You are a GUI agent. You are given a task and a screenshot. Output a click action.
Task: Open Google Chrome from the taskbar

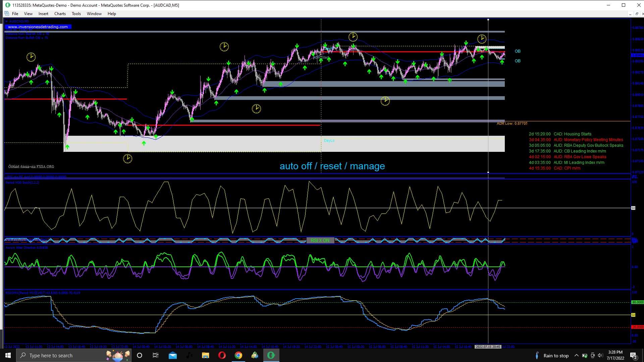(238, 356)
